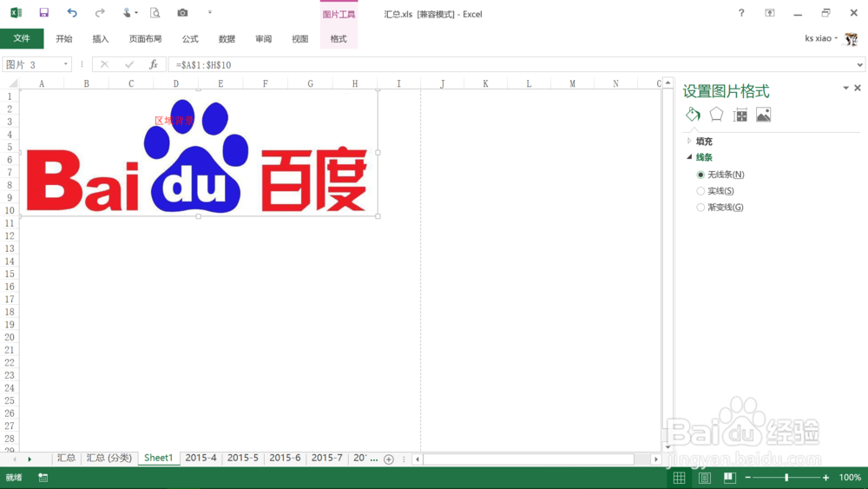This screenshot has height=489, width=868.
Task: Open Fill & Line pane icon
Action: (693, 115)
